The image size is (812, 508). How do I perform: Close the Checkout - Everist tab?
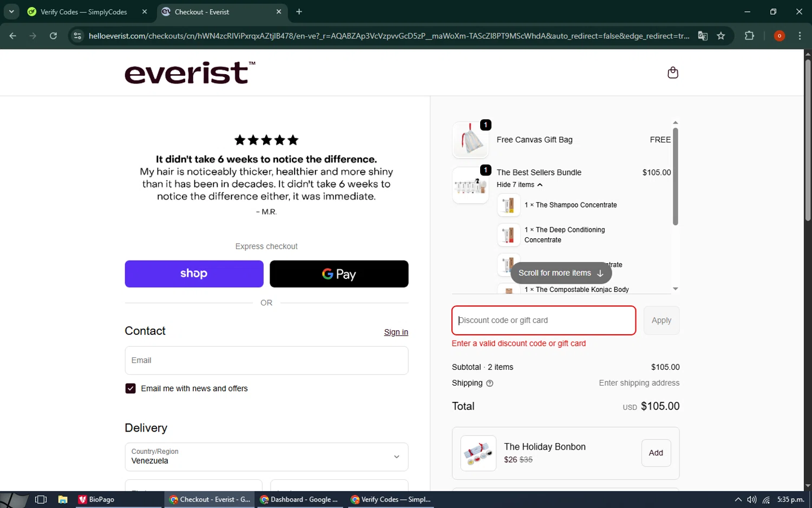[279, 11]
